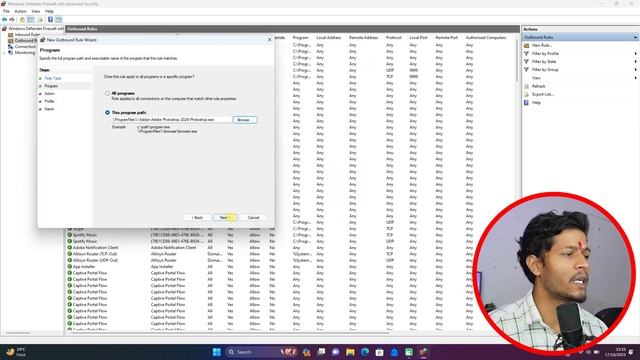Select the AllJoyn Router (UDP-Out) rule
This screenshot has height=360, width=640.
269,260
